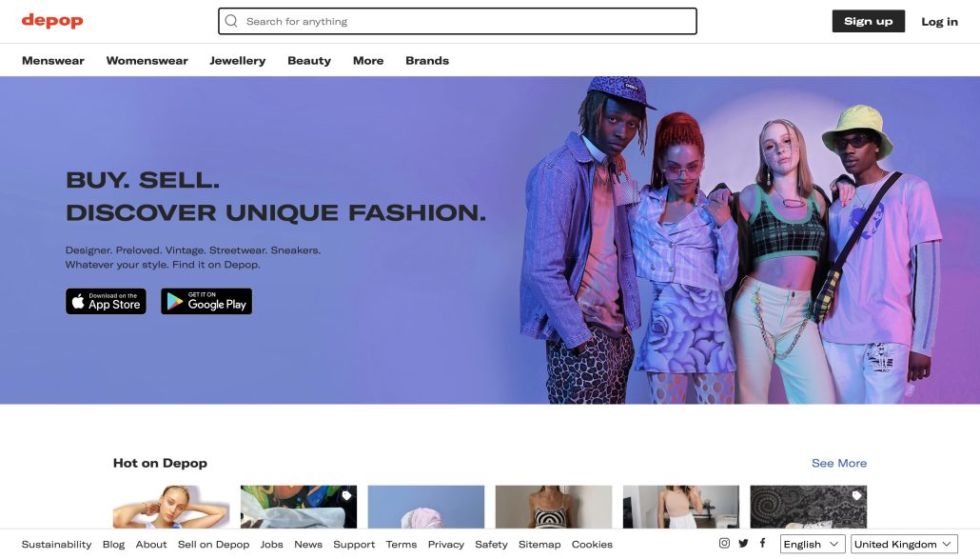
Task: Open the Womenswear menu
Action: 147,61
